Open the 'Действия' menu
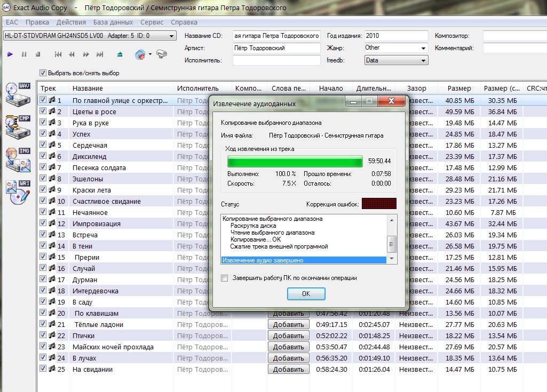The height and width of the screenshot is (392, 547). click(x=71, y=22)
